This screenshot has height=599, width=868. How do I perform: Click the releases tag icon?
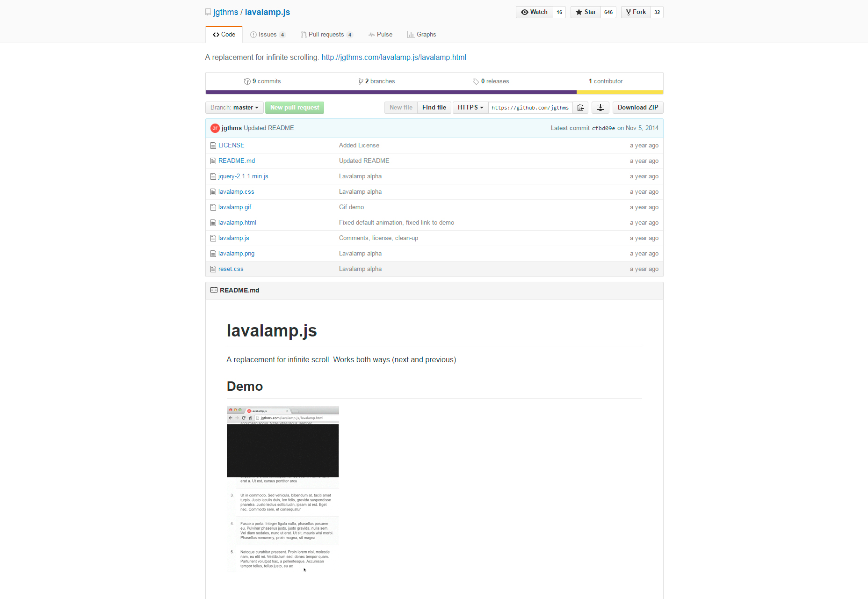point(476,81)
